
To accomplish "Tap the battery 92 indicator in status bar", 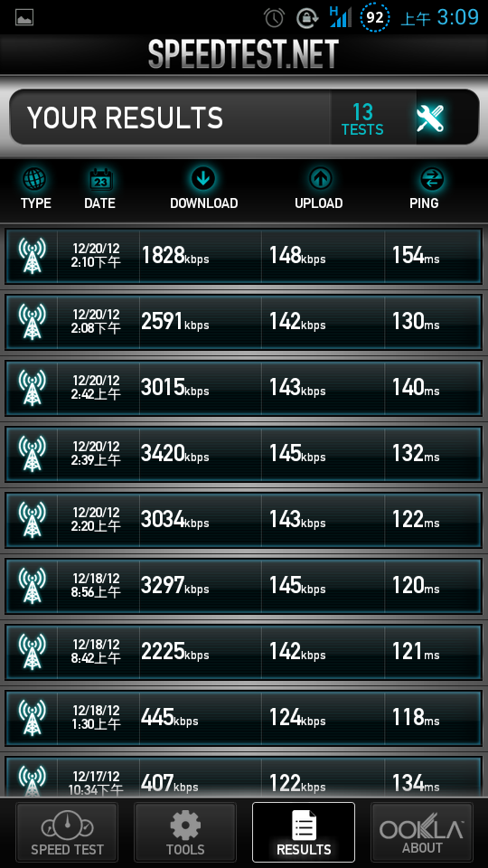I will pos(375,17).
